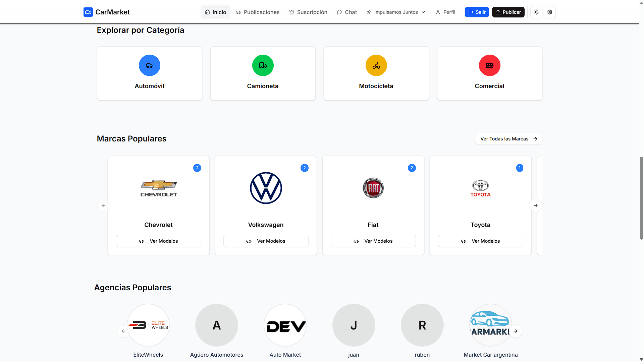Open the Chat nav item
Image resolution: width=644 pixels, height=362 pixels.
point(347,12)
